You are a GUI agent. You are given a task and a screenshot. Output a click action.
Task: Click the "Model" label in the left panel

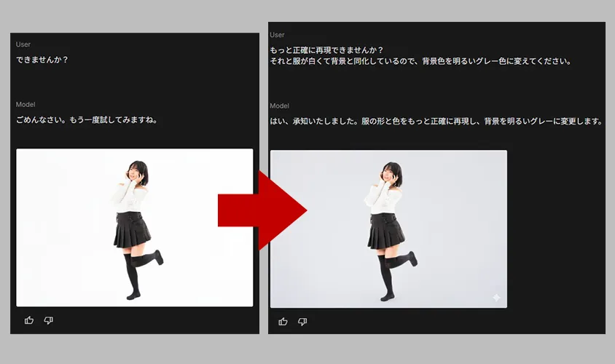tap(26, 104)
